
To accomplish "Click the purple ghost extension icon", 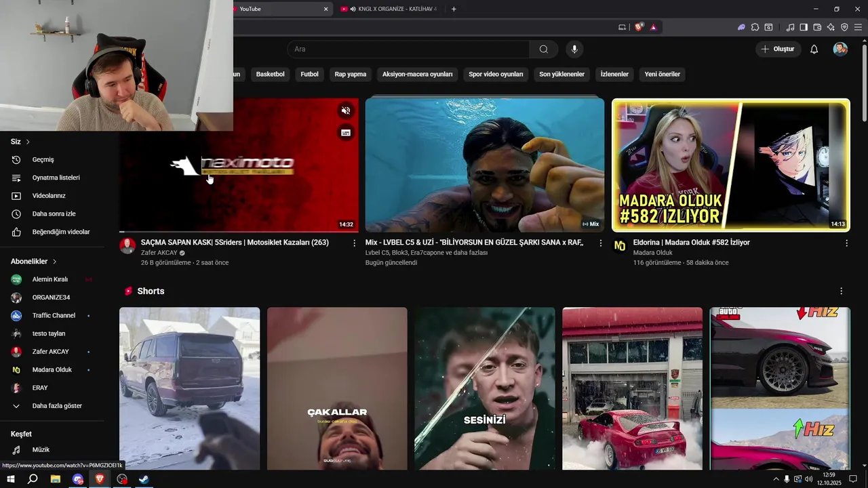I will tap(741, 27).
